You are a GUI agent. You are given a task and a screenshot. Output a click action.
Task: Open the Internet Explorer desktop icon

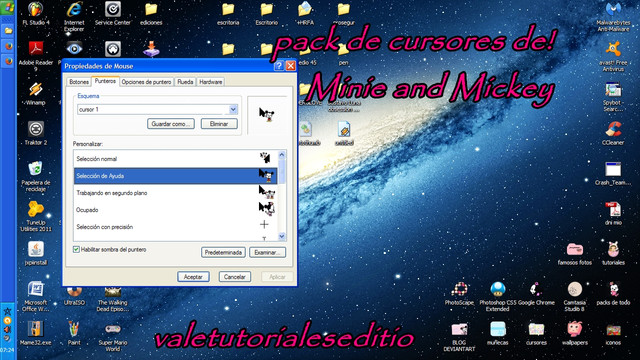point(74,17)
